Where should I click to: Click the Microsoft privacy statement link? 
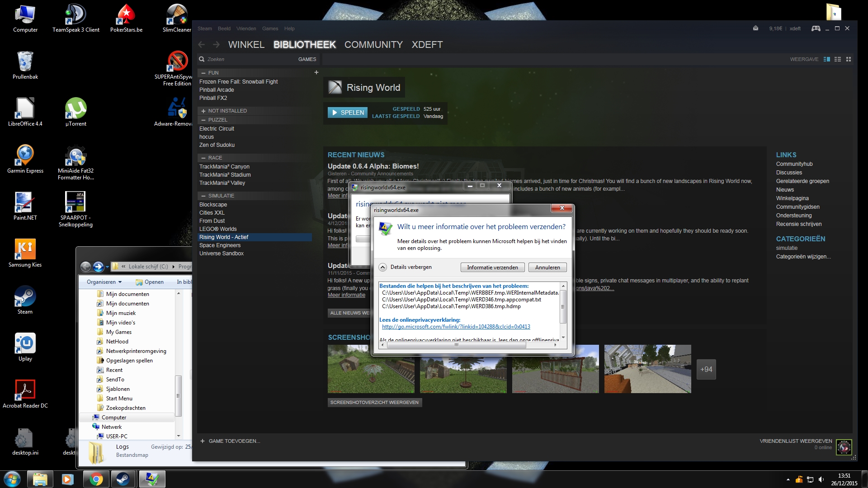click(456, 327)
